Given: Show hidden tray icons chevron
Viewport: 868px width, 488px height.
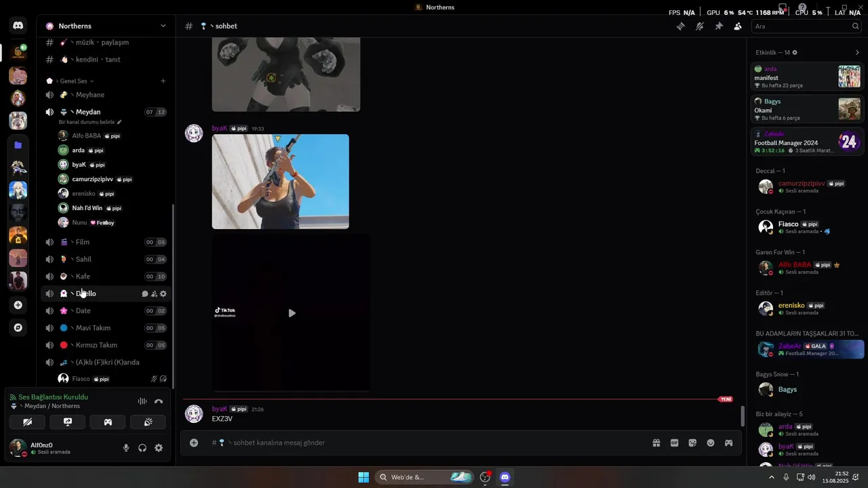Looking at the screenshot, I should pyautogui.click(x=772, y=477).
